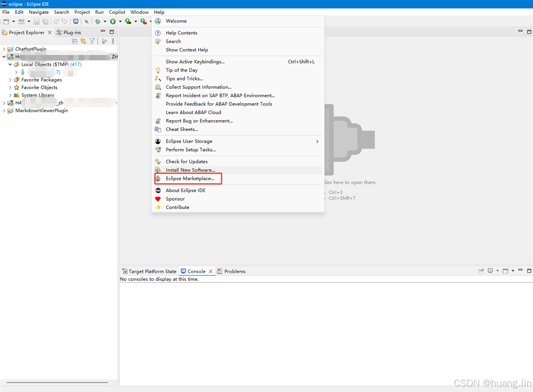533x392 pixels.
Task: Expand the Favorite Objects node
Action: click(x=10, y=87)
